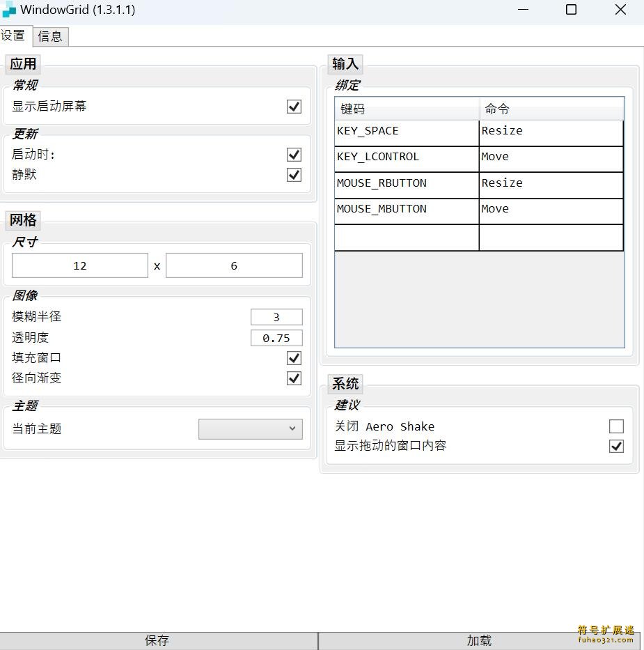Switch to the 设置 tab
Screen dimensions: 644x650
(x=15, y=36)
